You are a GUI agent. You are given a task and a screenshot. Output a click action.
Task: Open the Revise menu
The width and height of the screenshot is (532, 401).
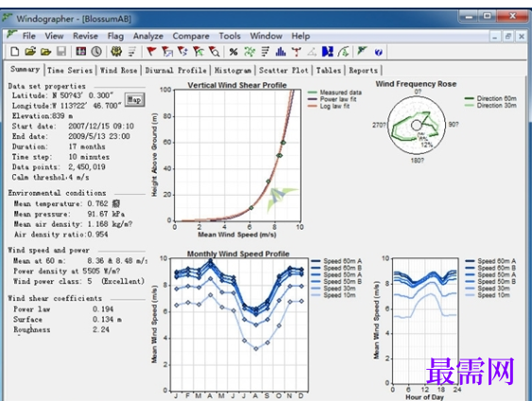click(x=85, y=36)
